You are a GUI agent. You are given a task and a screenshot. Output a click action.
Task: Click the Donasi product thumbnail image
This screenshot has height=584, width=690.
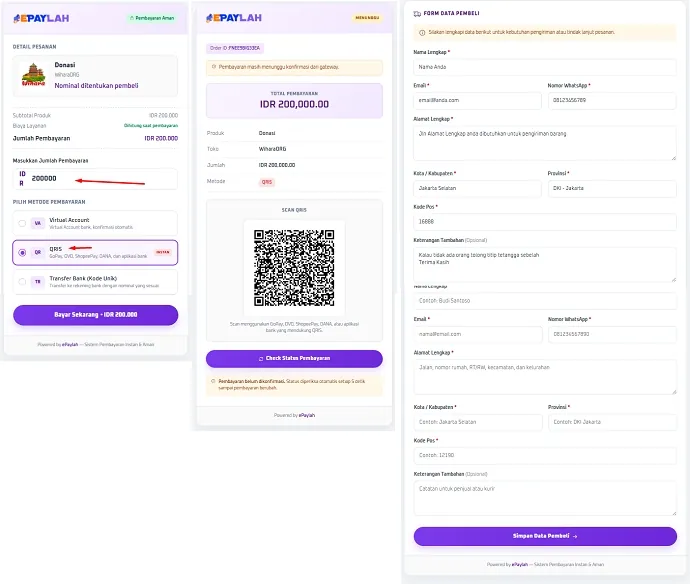point(34,75)
